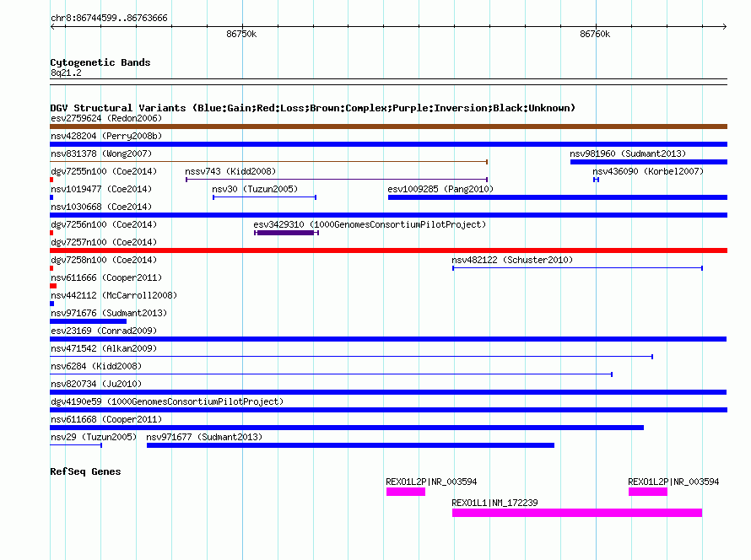Click the left arrow of the ruler
The height and width of the screenshot is (560, 751).
(x=52, y=26)
